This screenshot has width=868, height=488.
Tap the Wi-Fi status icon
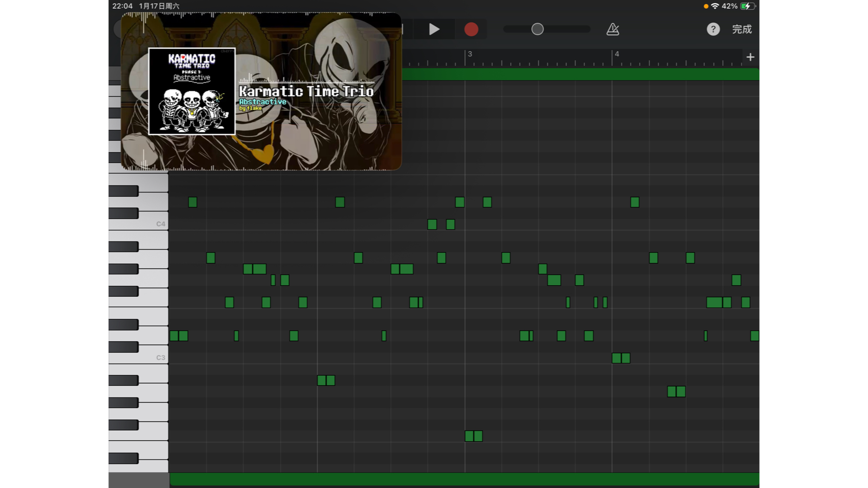[715, 6]
